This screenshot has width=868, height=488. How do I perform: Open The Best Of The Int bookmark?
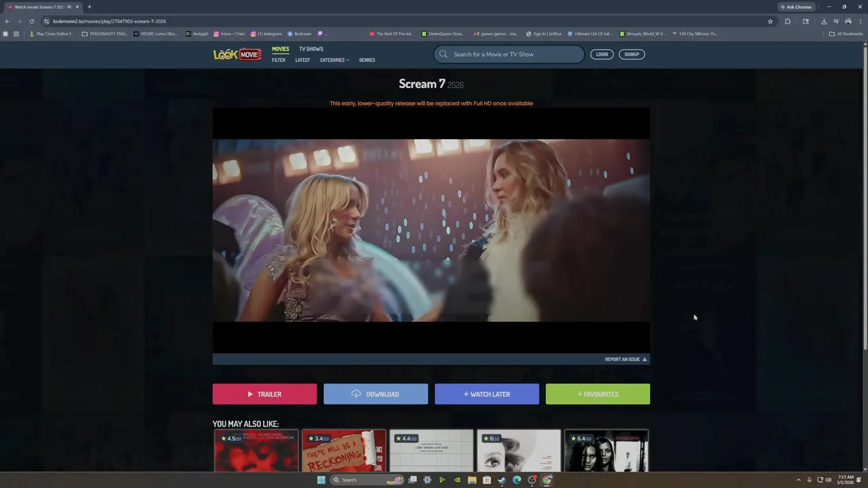[391, 33]
